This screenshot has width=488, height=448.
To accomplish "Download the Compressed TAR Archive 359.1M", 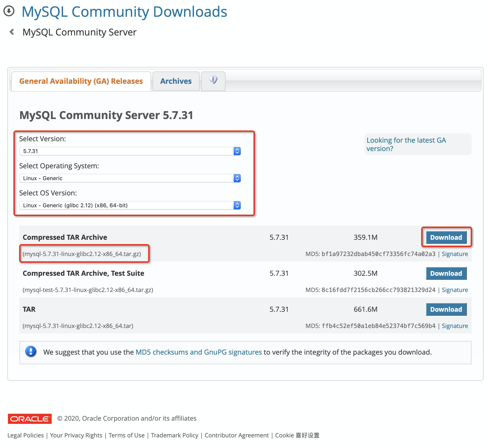I will pos(446,237).
